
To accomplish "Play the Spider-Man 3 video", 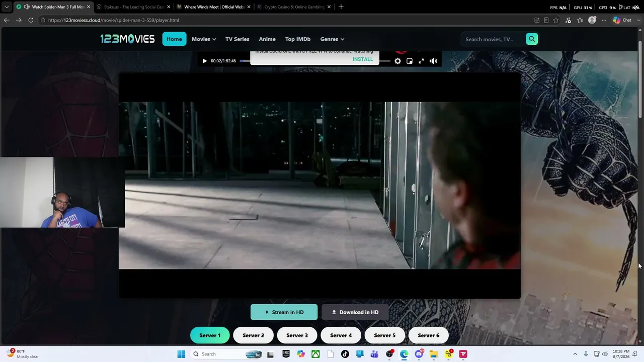I will [x=204, y=61].
